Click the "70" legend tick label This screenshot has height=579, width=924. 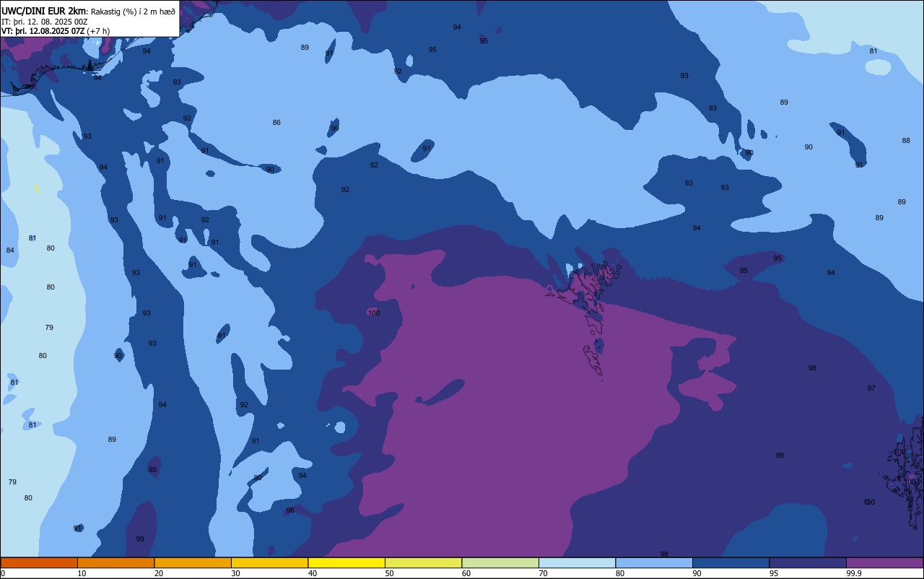tap(544, 573)
